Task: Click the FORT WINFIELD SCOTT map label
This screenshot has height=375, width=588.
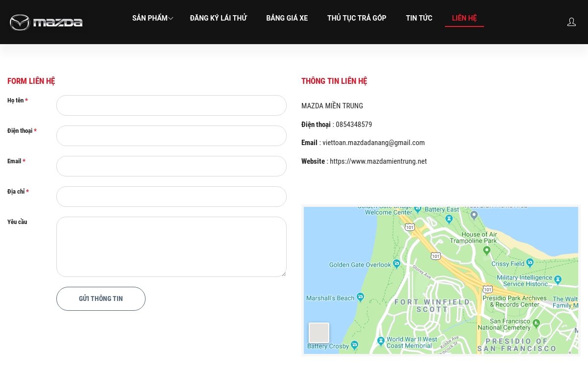Action: point(432,306)
